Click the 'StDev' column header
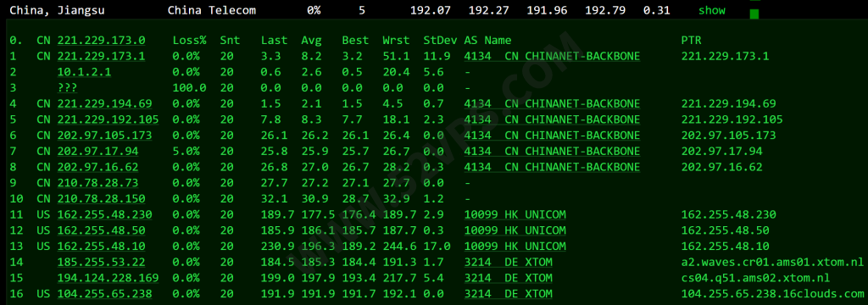Image resolution: width=868 pixels, height=305 pixels. (x=440, y=41)
